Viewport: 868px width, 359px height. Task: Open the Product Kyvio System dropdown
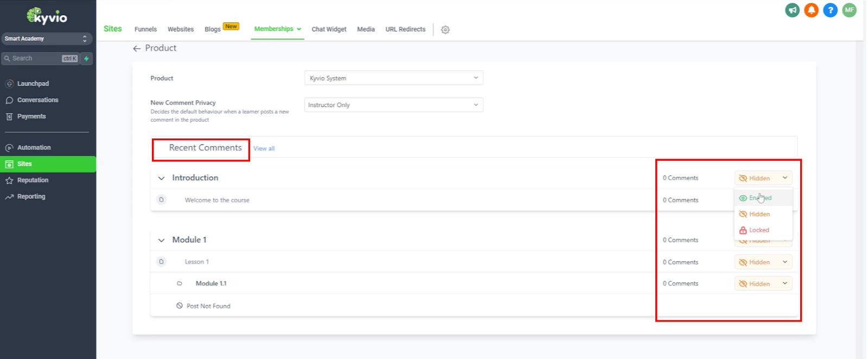coord(393,78)
